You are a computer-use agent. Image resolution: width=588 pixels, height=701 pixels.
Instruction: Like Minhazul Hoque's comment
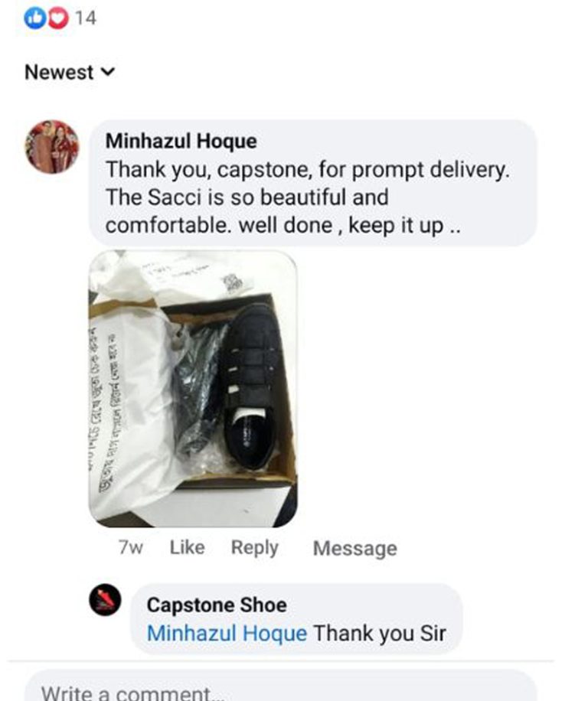coord(188,547)
